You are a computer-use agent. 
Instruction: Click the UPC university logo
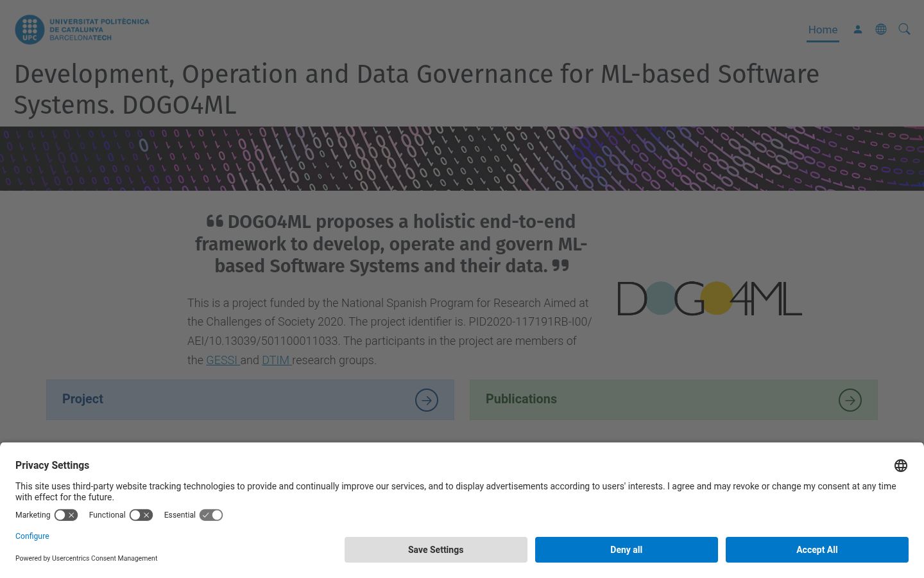pos(82,30)
